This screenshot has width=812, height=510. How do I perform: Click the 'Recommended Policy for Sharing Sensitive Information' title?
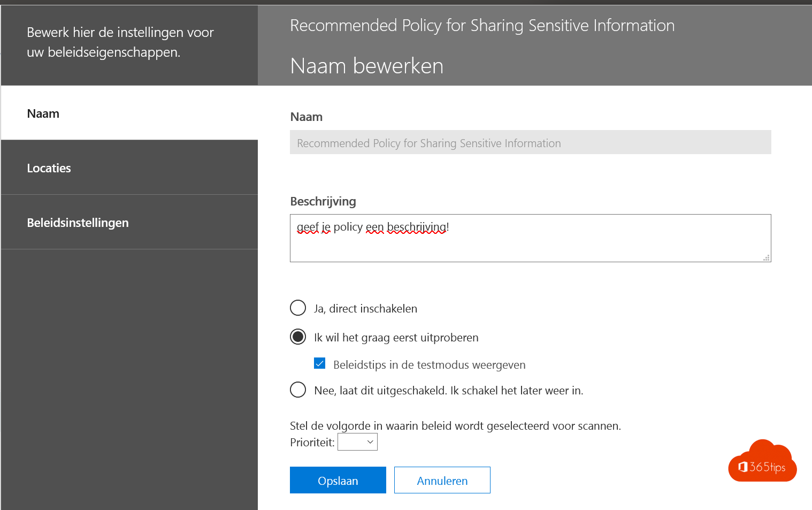coord(482,25)
